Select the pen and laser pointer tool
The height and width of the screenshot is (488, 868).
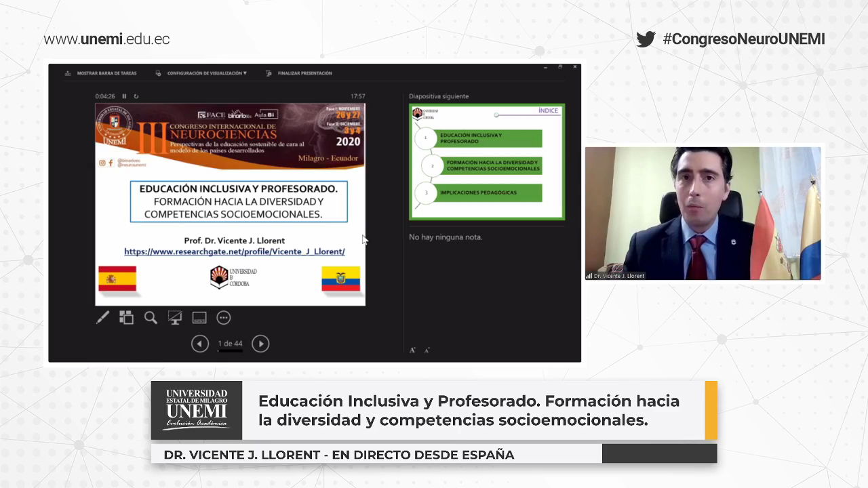(x=102, y=317)
